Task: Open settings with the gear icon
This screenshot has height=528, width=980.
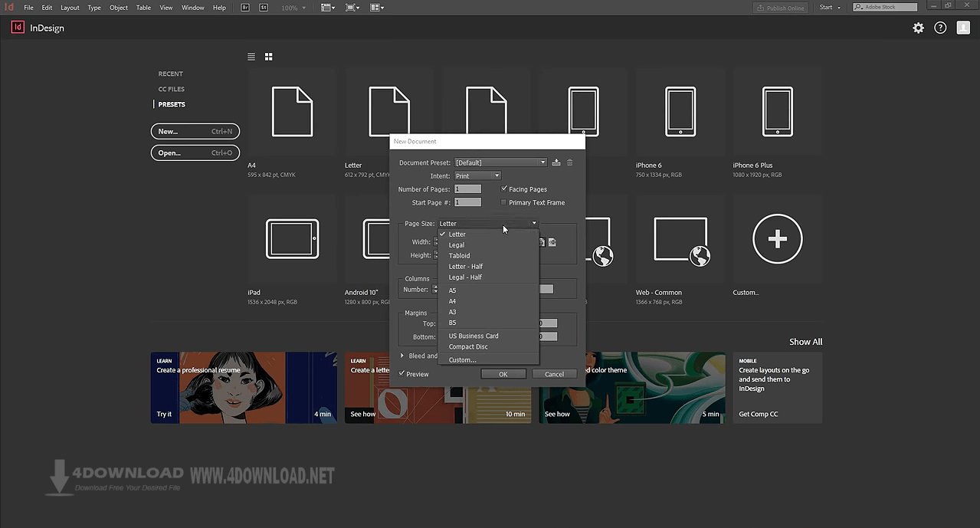Action: coord(918,28)
